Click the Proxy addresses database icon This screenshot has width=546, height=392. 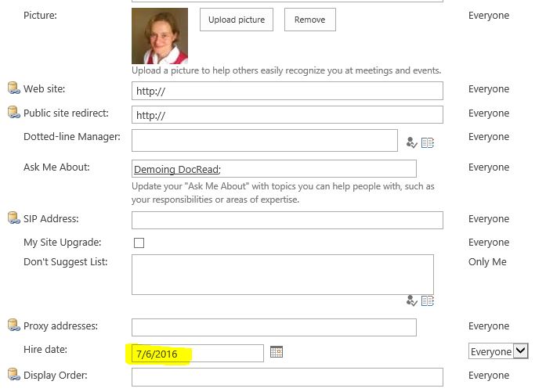pyautogui.click(x=13, y=325)
